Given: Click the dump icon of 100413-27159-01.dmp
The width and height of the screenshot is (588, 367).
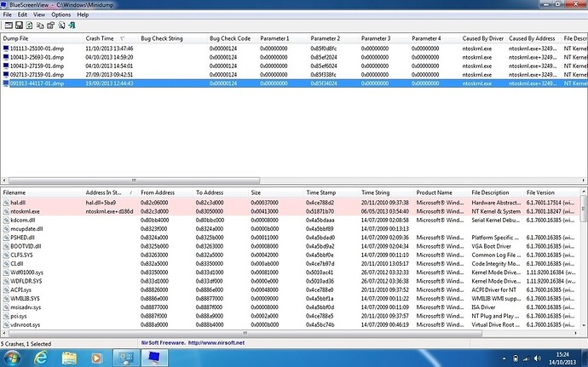Looking at the screenshot, I should (x=6, y=66).
